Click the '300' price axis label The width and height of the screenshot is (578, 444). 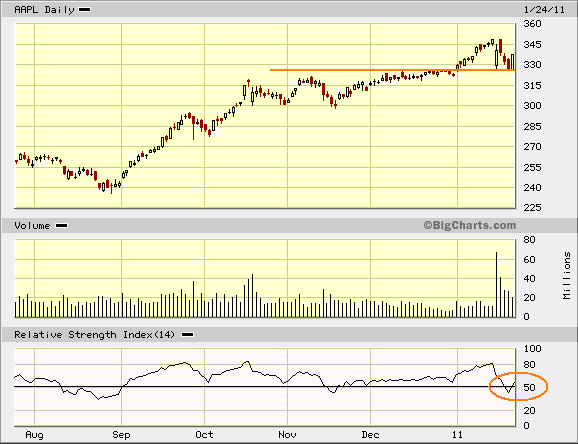(532, 105)
